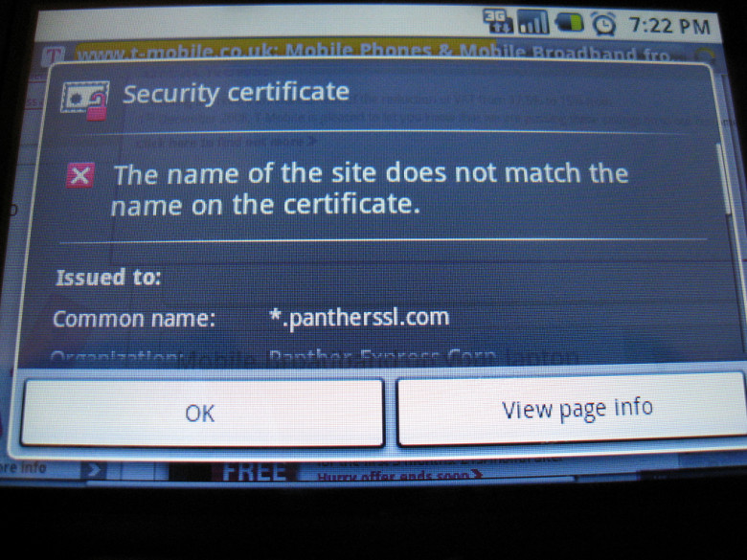The height and width of the screenshot is (560, 747).
Task: Tap the battery level icon
Action: [570, 22]
